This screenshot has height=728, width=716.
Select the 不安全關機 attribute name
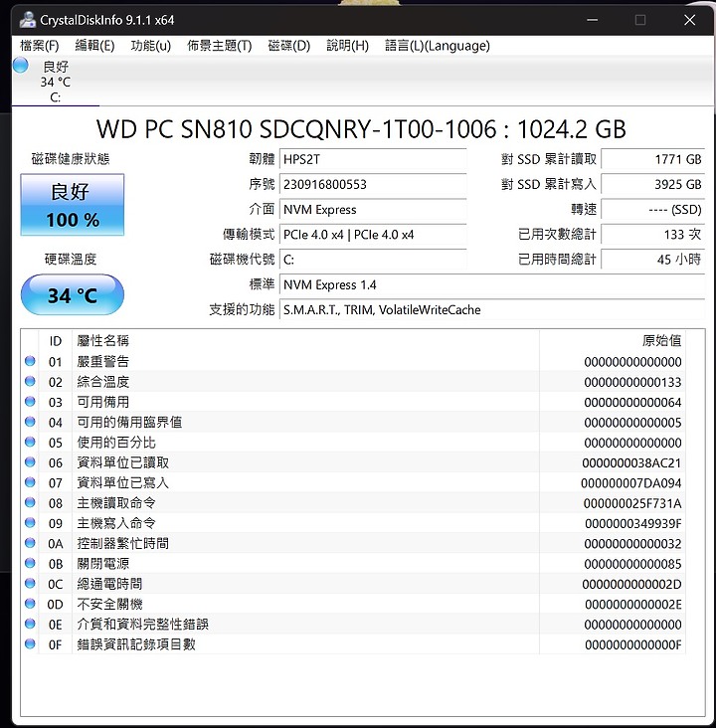(109, 604)
